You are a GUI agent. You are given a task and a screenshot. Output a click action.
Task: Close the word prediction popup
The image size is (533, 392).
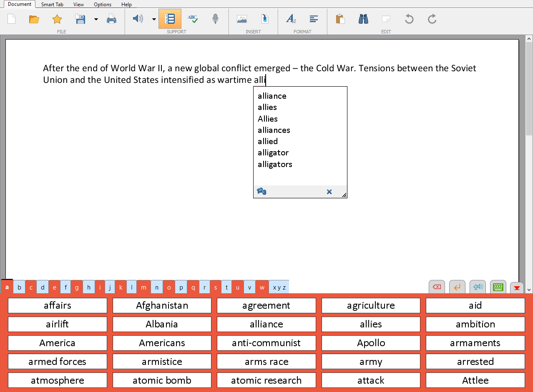coord(329,192)
